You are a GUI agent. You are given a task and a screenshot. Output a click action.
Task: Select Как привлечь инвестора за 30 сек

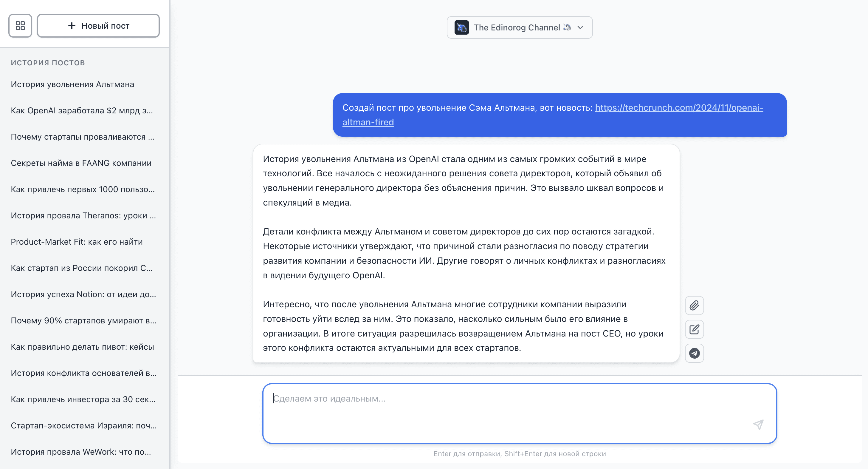click(83, 399)
